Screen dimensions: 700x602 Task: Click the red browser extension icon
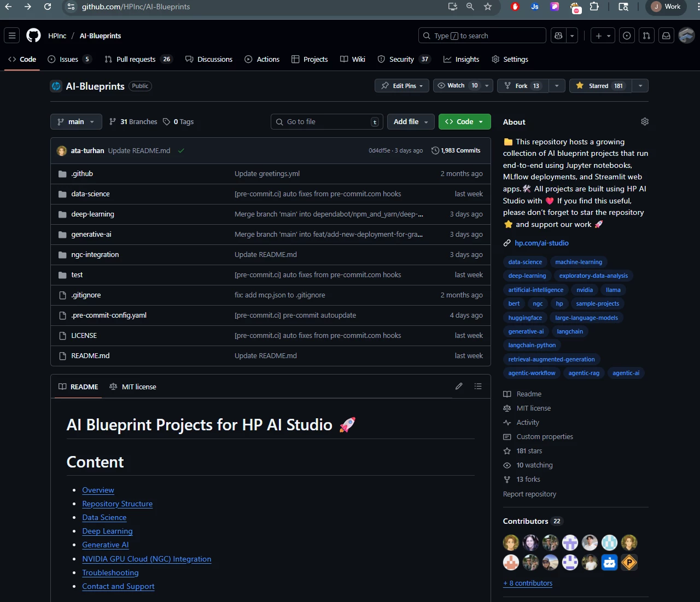[x=515, y=7]
